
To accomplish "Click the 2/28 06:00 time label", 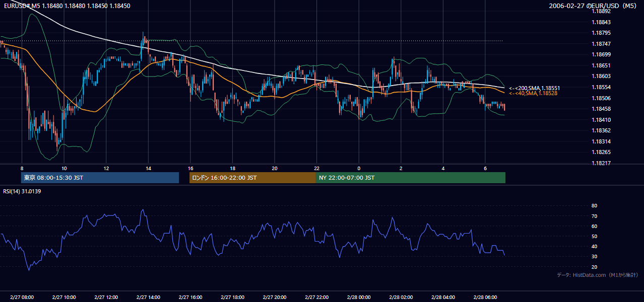I will [485, 297].
